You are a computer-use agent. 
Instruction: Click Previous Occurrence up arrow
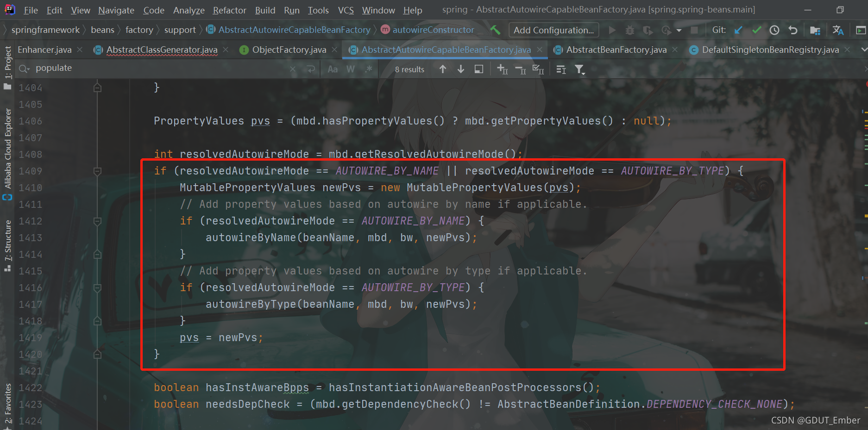tap(443, 69)
